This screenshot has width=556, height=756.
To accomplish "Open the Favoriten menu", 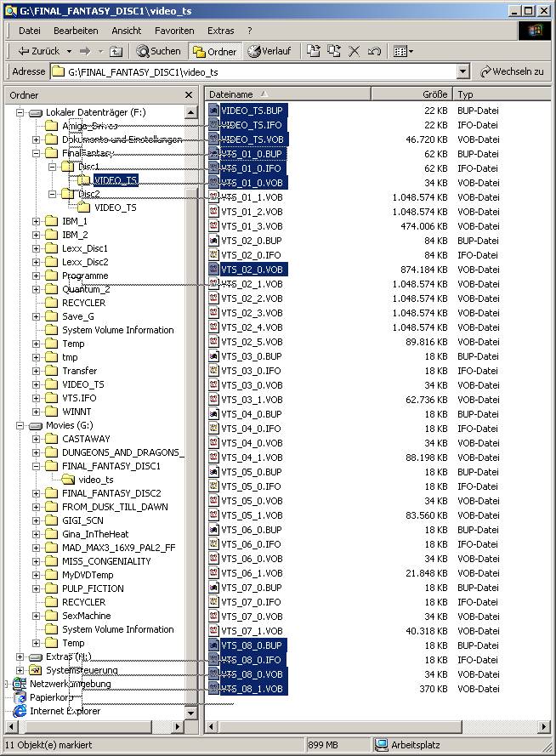I will click(174, 31).
